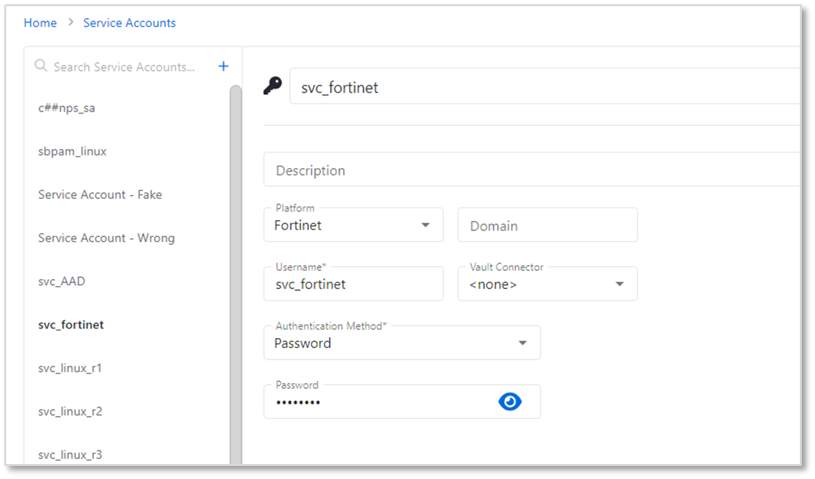The height and width of the screenshot is (479, 815).
Task: Click the key icon beside account name
Action: coord(272,87)
